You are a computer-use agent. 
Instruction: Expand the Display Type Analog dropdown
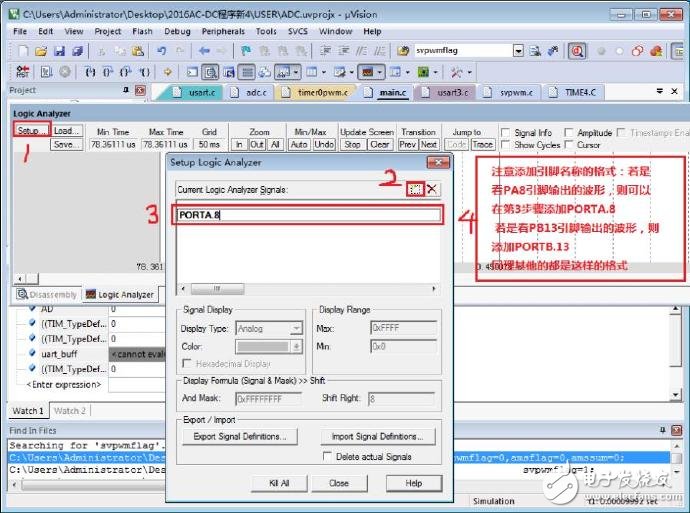tap(297, 328)
